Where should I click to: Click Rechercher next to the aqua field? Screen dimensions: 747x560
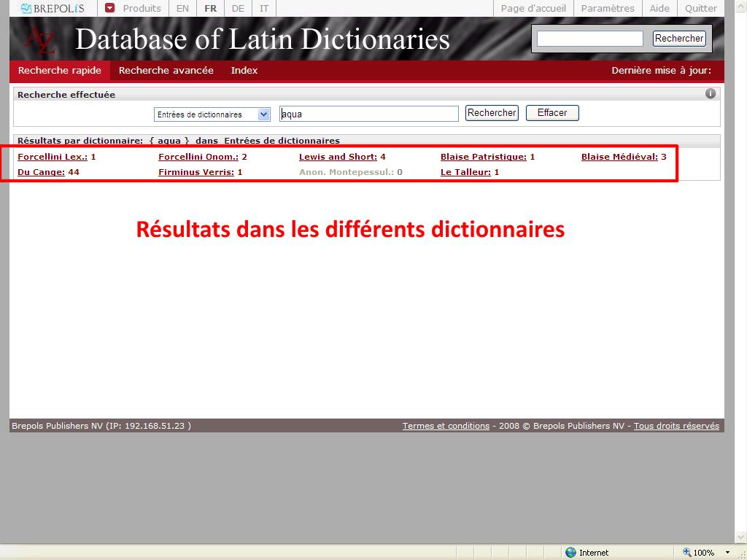coord(492,113)
